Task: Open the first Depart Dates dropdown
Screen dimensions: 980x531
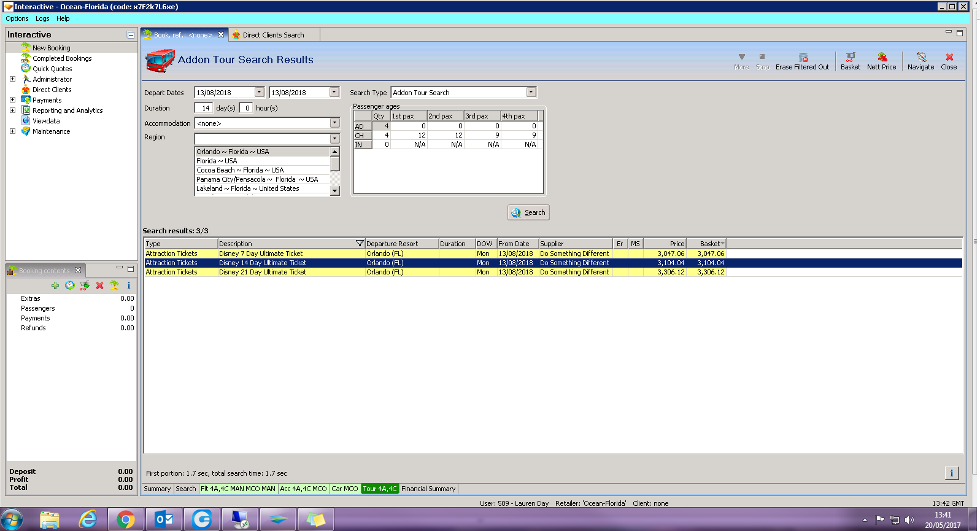Action: click(259, 92)
